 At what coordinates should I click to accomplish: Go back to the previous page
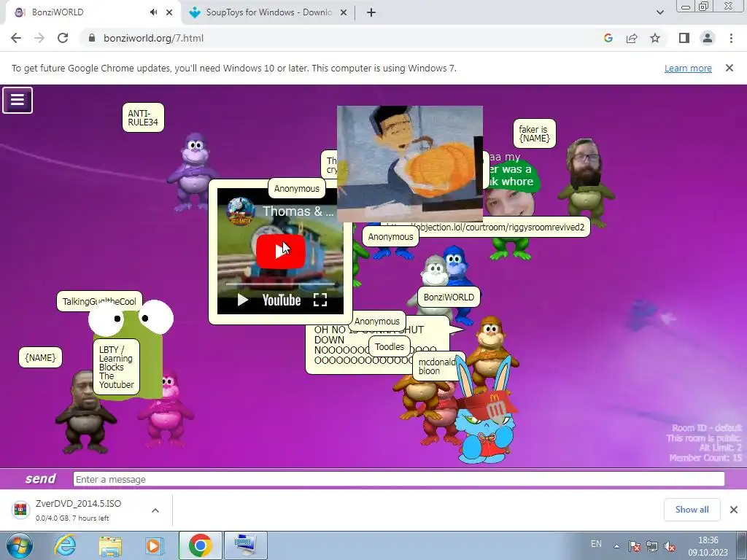pyautogui.click(x=16, y=38)
